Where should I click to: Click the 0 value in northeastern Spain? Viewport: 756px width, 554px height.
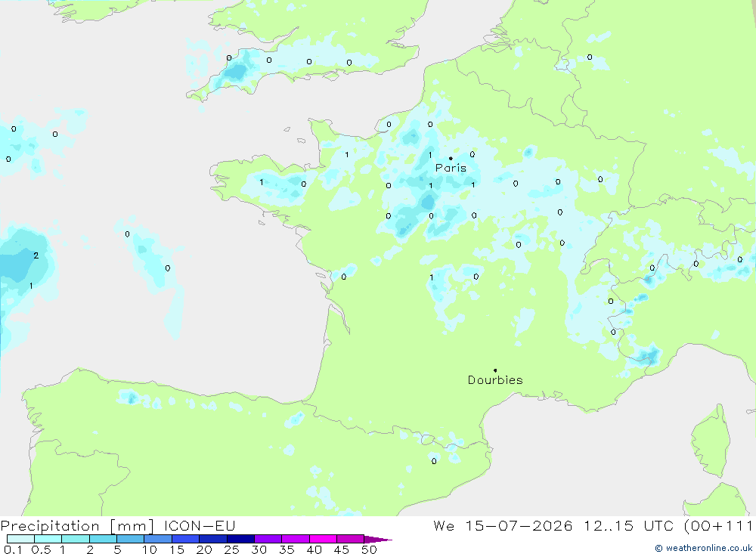(434, 461)
